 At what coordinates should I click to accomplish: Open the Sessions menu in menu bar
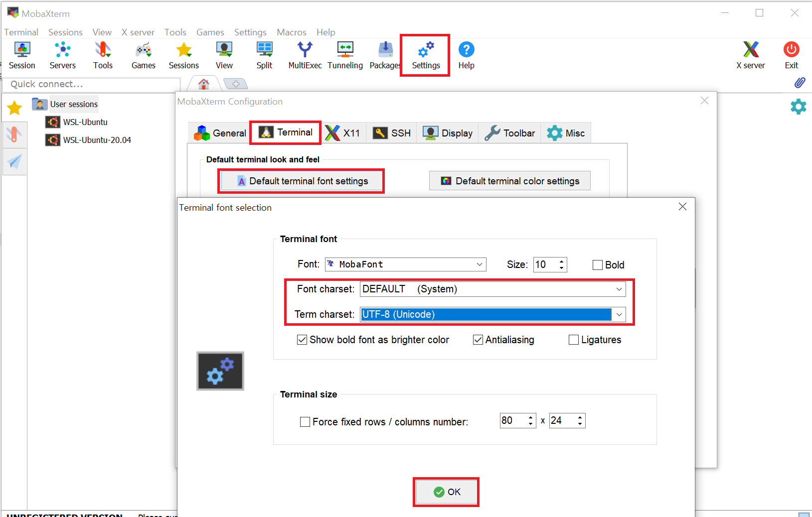(x=65, y=32)
